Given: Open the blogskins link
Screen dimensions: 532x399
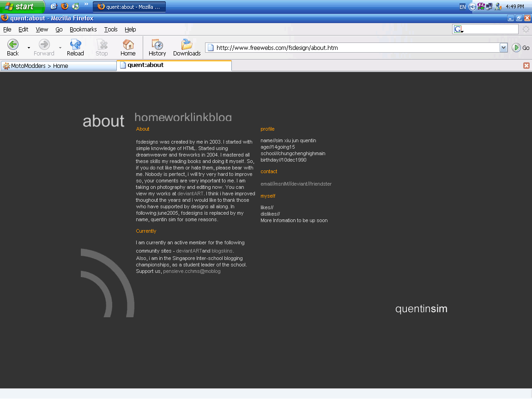Looking at the screenshot, I should (x=222, y=251).
